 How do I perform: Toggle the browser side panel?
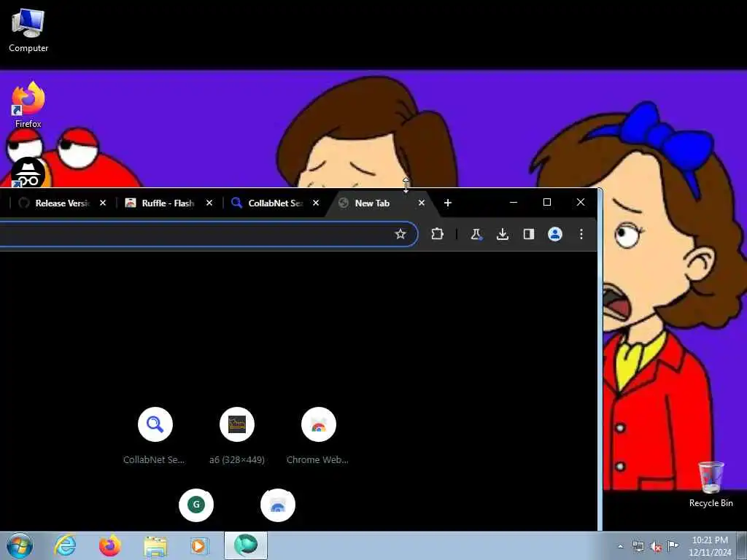click(529, 234)
